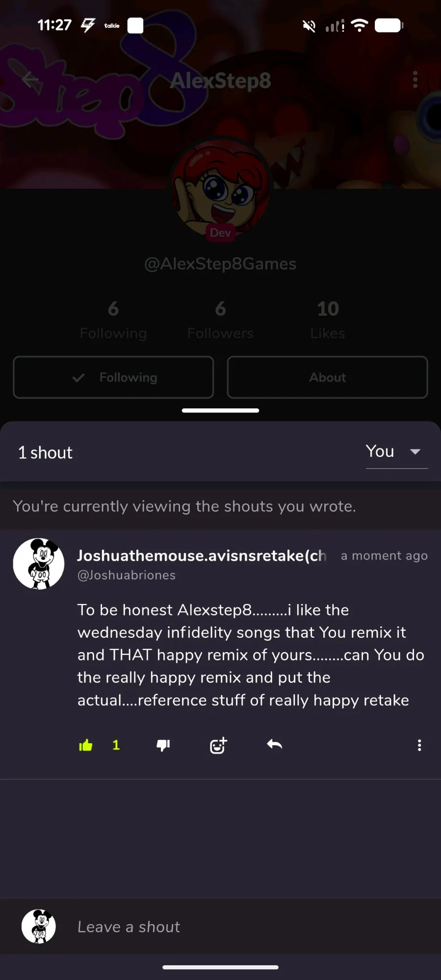Open the profile overflow menu
The height and width of the screenshot is (980, 441).
click(415, 79)
